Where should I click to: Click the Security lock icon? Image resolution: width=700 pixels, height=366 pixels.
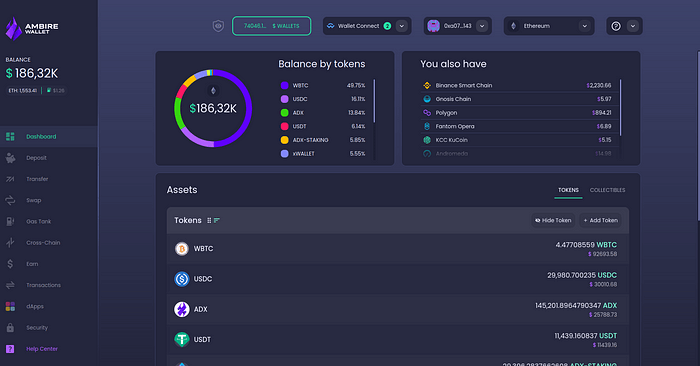coord(10,328)
